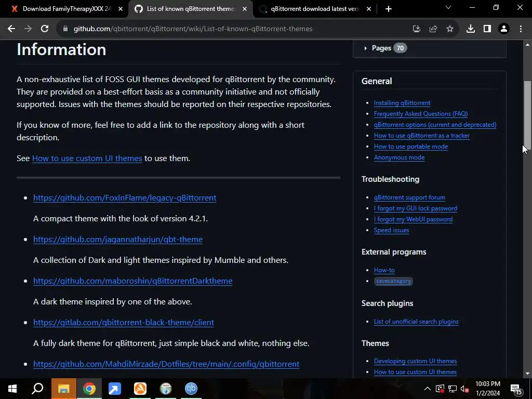Viewport: 532px width, 399px height.
Task: Go back to the previous page
Action: pos(11,29)
